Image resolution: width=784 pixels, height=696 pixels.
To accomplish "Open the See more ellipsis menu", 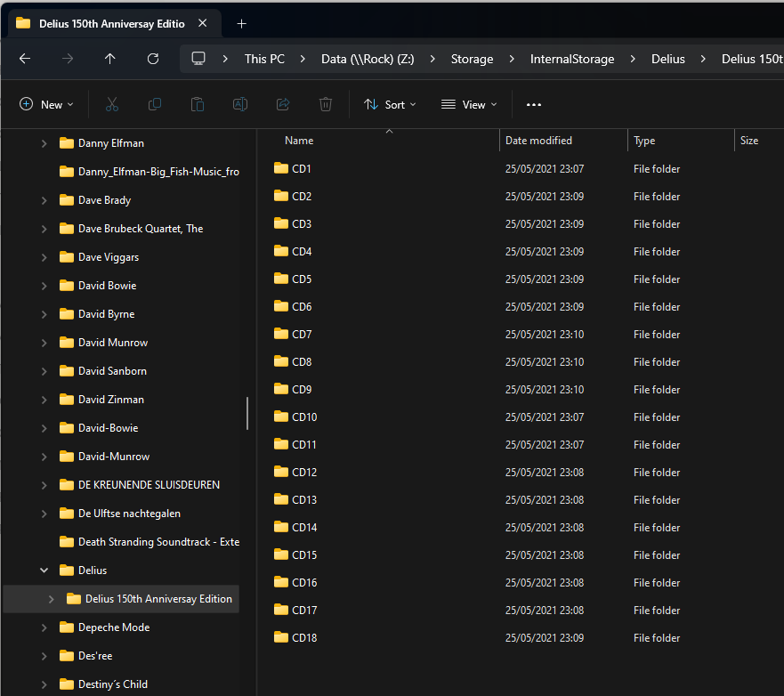I will click(534, 104).
